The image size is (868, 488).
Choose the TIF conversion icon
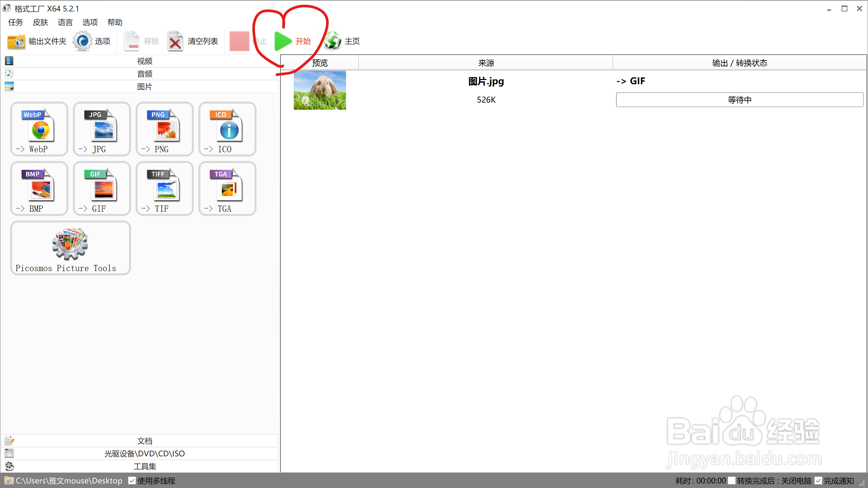click(x=164, y=188)
